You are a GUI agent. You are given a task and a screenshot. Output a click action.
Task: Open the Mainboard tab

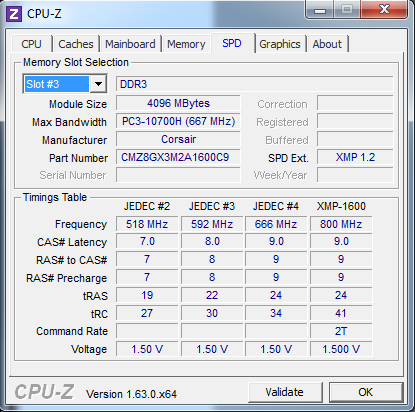(130, 44)
